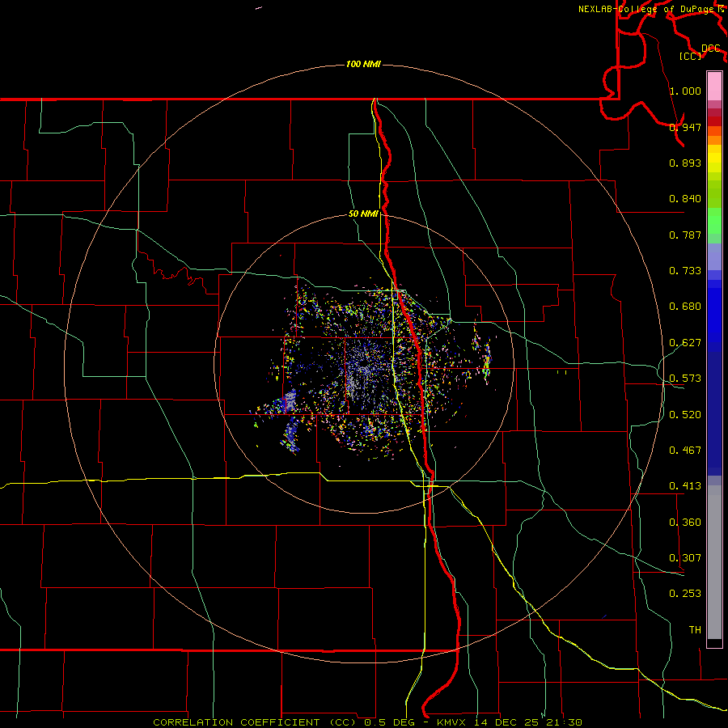
Task: Click the 0.413 value on the scale
Action: tap(685, 486)
